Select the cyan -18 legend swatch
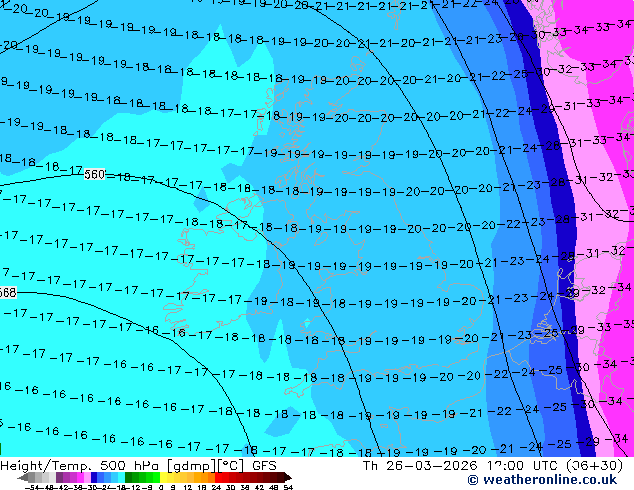The height and width of the screenshot is (490, 634). tap(121, 477)
